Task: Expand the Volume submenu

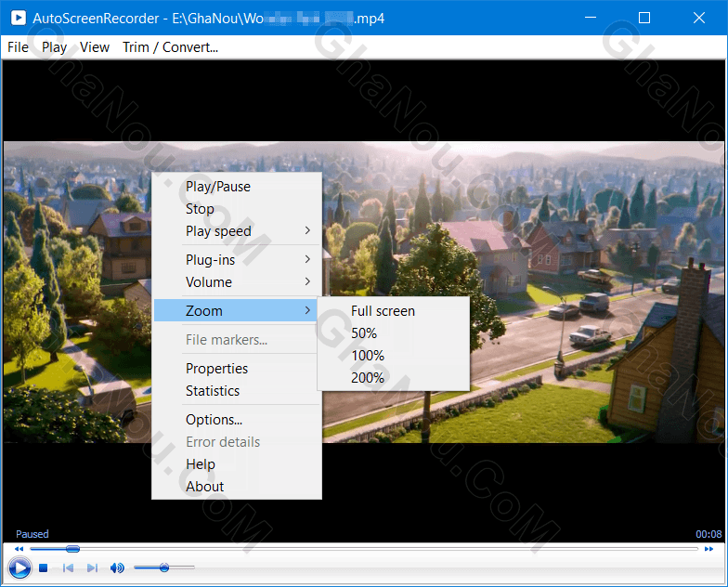Action: 237,282
